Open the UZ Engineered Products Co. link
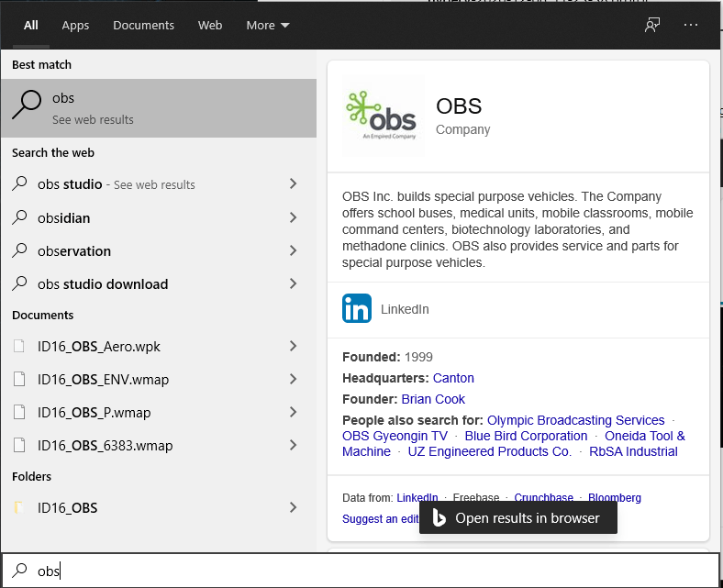This screenshot has width=723, height=588. (490, 451)
